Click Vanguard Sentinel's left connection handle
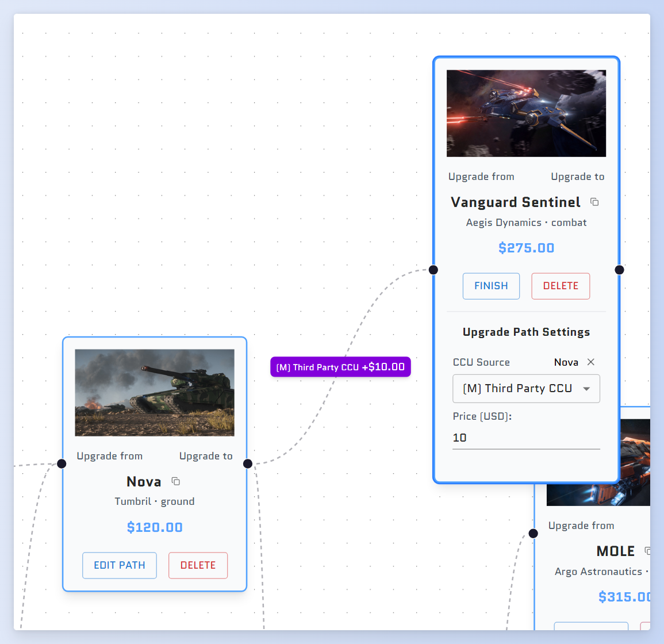Screen dimensions: 664x644 click(x=433, y=270)
